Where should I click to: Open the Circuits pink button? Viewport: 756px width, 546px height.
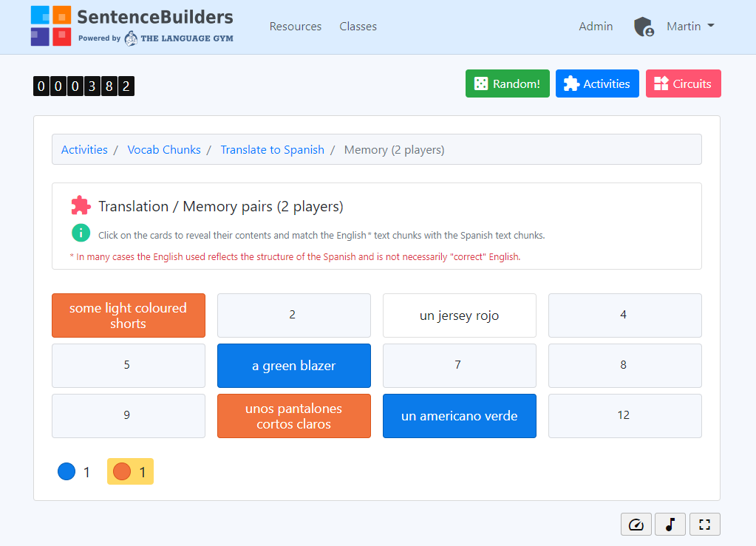(x=683, y=83)
